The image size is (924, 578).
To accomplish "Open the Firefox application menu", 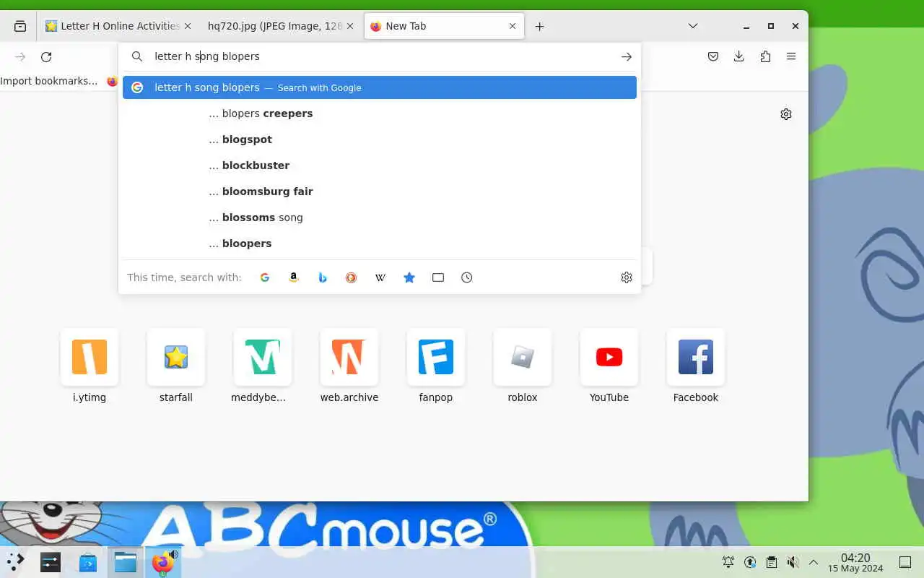I will click(x=791, y=56).
